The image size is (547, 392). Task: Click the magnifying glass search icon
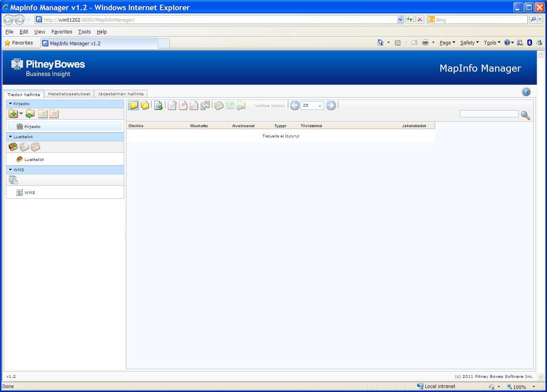525,115
